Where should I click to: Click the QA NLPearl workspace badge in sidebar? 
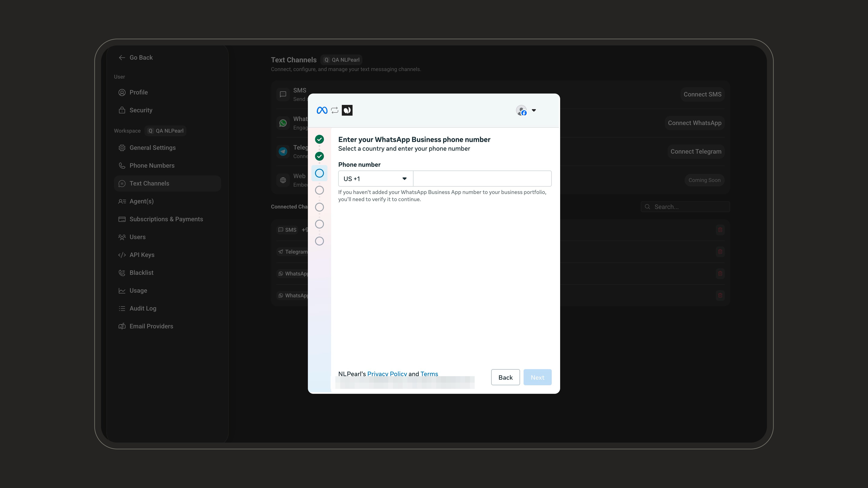(165, 131)
